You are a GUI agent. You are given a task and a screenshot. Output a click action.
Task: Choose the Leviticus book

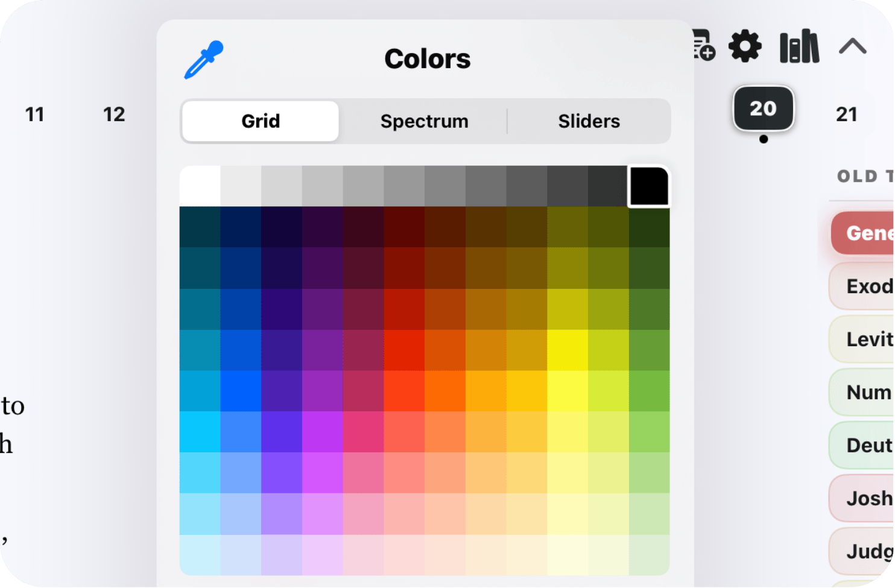click(x=865, y=339)
